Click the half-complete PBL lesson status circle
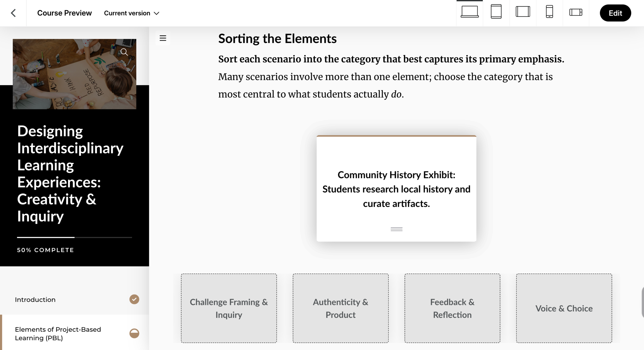Image resolution: width=644 pixels, height=350 pixels. (134, 333)
